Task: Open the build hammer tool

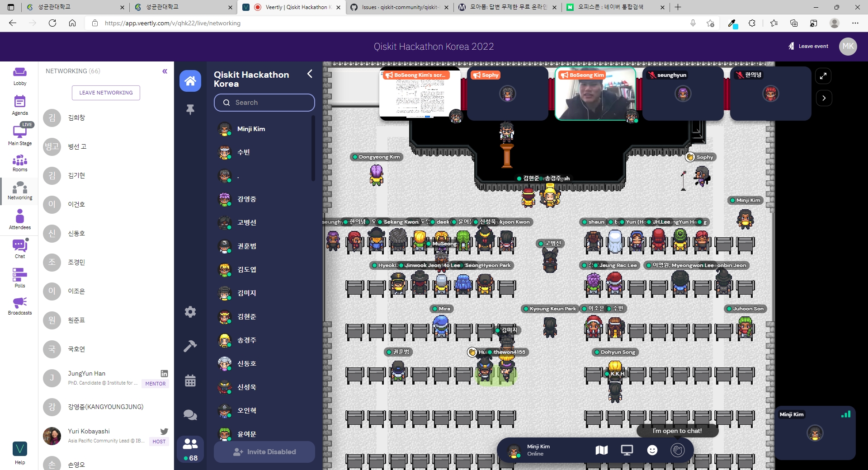Action: click(190, 346)
